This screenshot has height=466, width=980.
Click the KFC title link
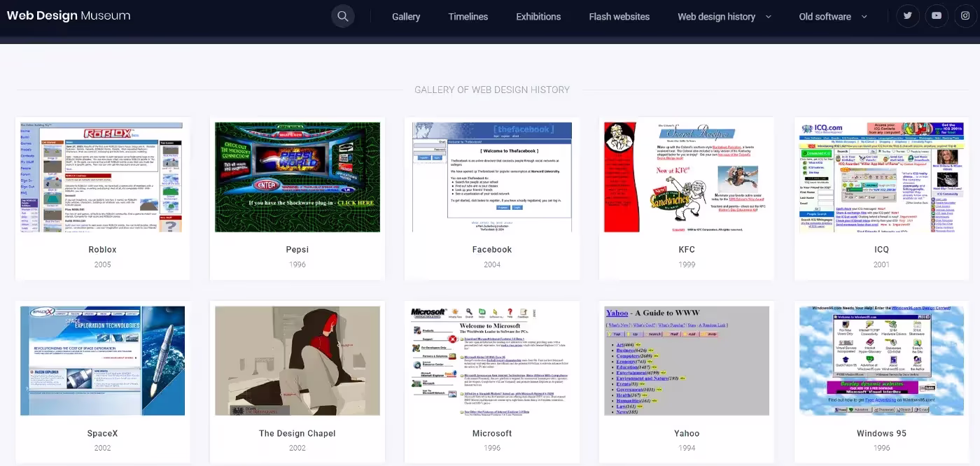pos(687,249)
